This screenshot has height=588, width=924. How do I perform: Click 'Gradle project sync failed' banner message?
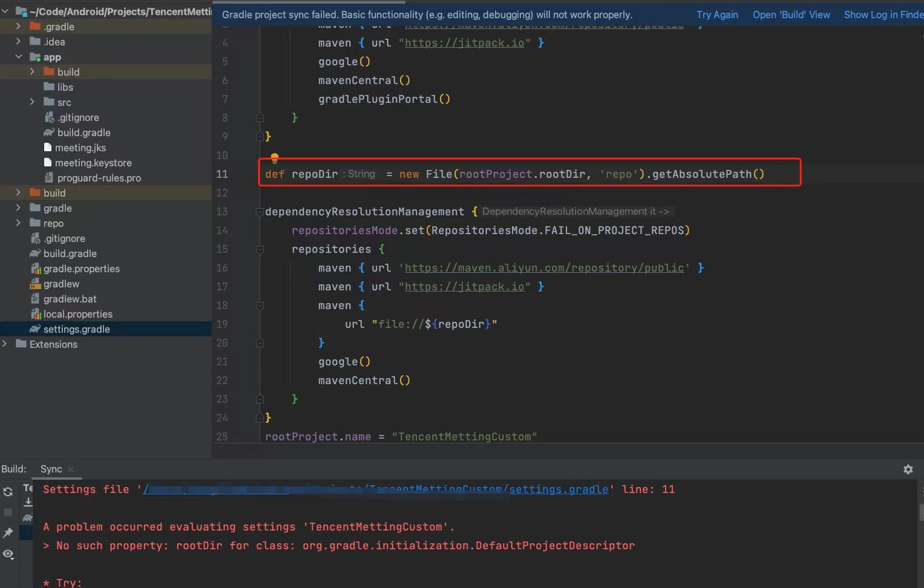427,15
